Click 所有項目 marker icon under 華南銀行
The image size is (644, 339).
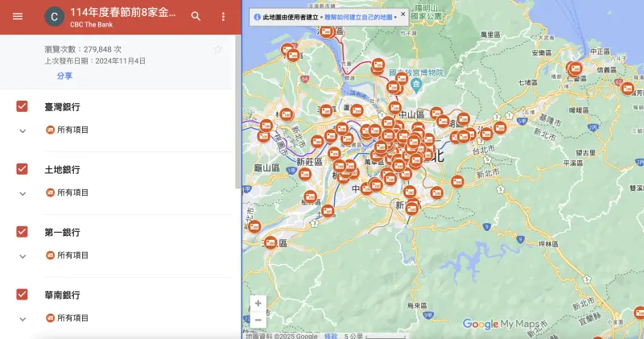pyautogui.click(x=50, y=317)
